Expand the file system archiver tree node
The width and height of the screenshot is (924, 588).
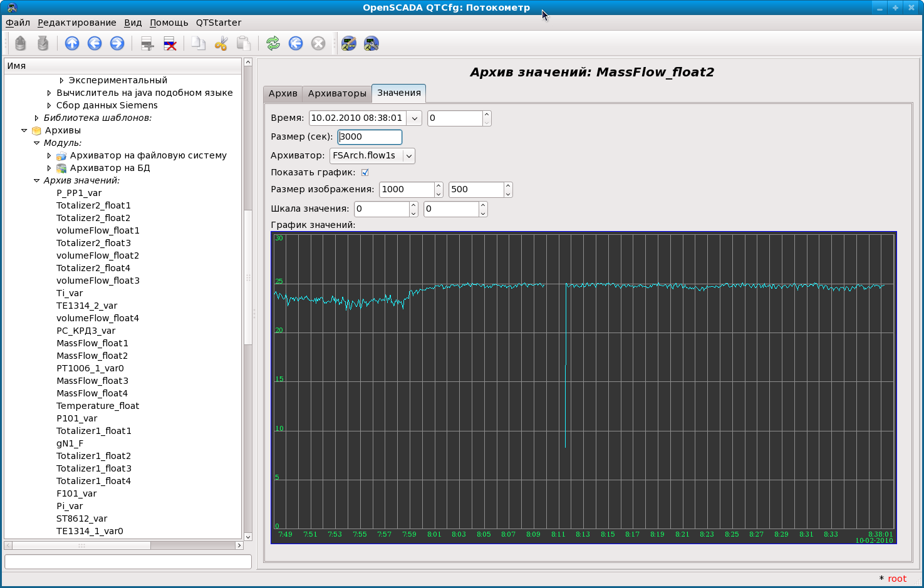(x=49, y=155)
